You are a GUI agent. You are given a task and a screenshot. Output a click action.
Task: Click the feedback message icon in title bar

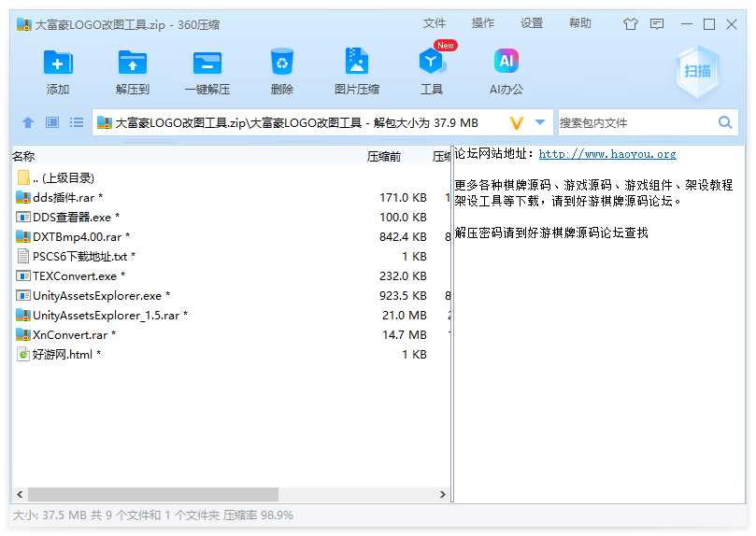click(657, 23)
